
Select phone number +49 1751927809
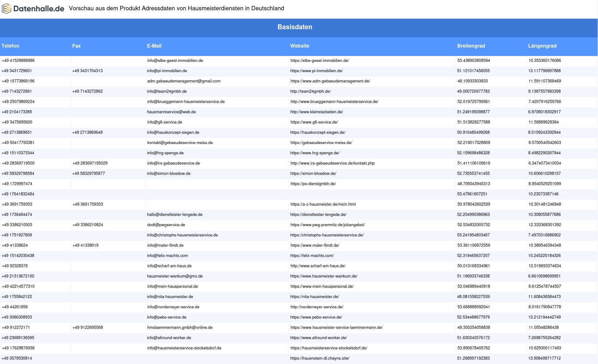click(x=17, y=235)
